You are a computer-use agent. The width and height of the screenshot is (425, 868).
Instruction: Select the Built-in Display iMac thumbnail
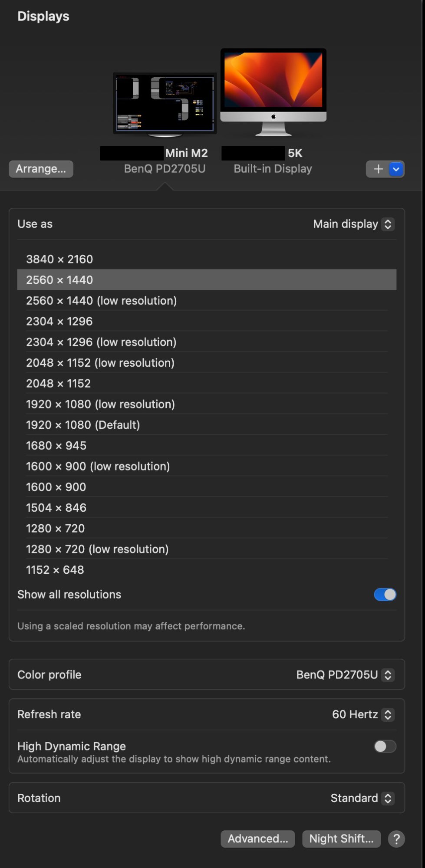tap(273, 91)
